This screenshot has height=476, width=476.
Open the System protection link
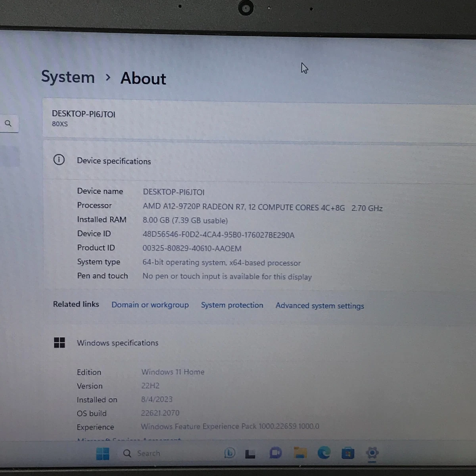click(x=232, y=305)
